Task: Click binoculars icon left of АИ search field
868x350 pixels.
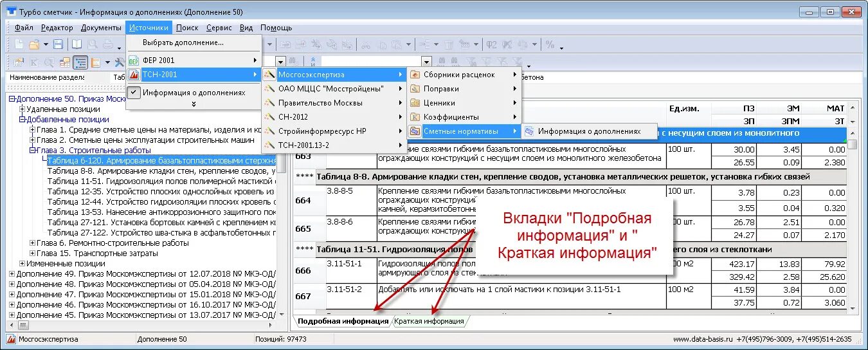Action: tap(293, 62)
